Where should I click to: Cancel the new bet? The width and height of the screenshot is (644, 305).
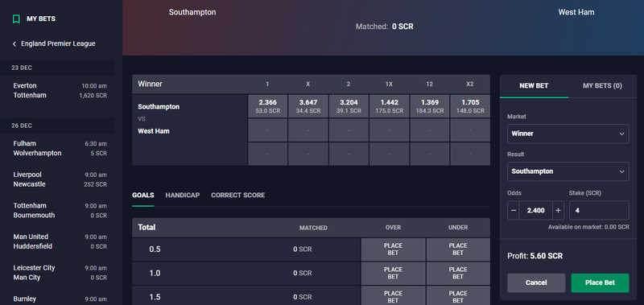pos(536,282)
